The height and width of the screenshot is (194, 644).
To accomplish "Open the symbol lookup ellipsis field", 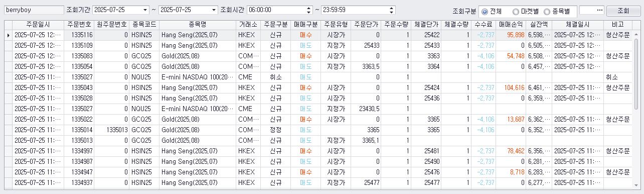I will (591, 10).
